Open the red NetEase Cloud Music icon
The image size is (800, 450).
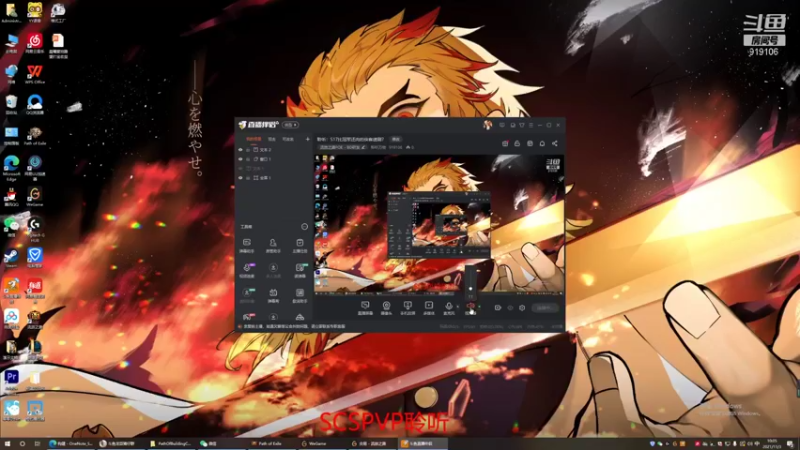tap(35, 43)
